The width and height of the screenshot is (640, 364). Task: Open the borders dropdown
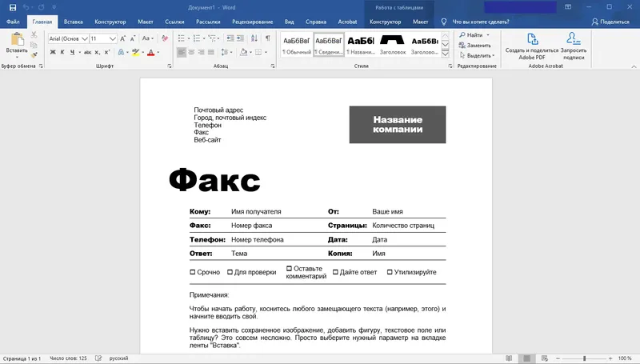266,52
